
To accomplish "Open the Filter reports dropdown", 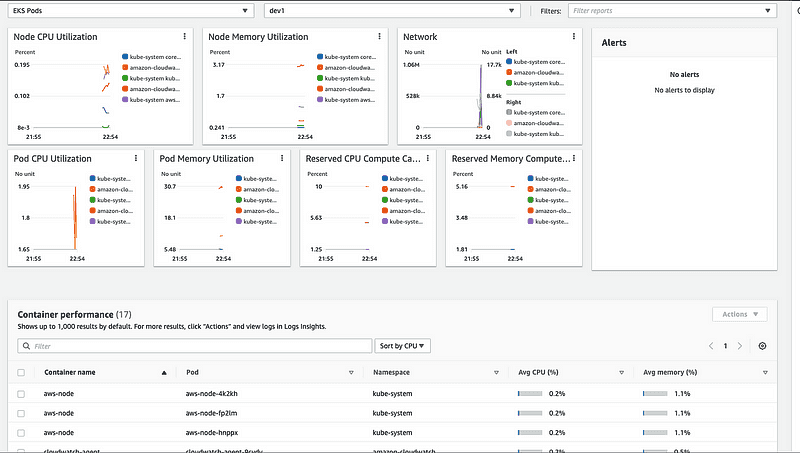I will point(672,10).
